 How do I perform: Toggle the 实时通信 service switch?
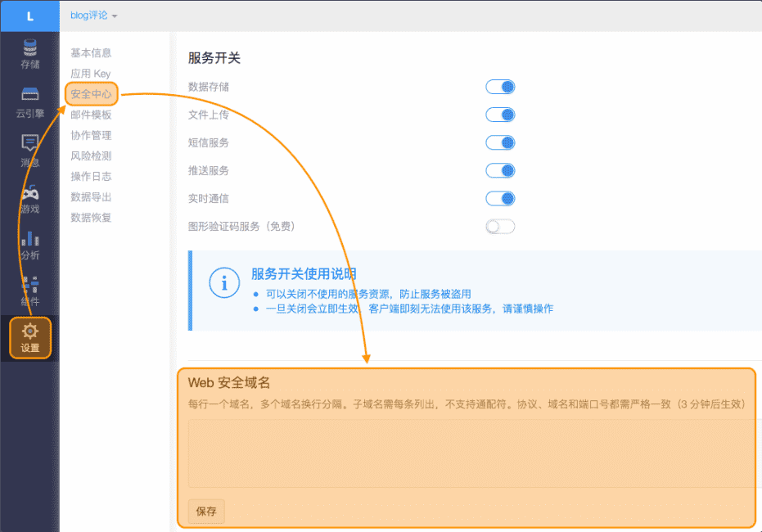500,198
